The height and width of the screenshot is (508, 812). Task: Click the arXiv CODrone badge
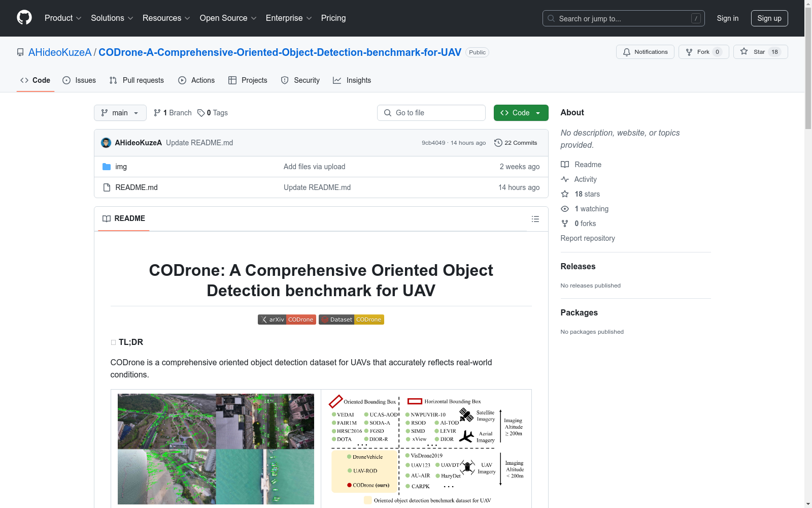click(x=287, y=320)
